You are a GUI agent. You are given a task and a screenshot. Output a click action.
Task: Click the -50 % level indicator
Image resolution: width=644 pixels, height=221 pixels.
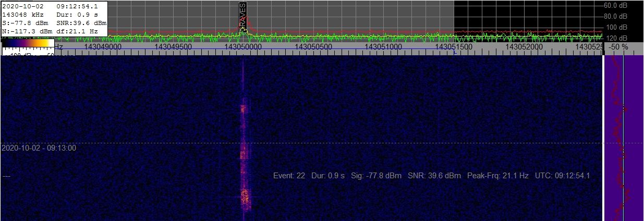[x=618, y=47]
